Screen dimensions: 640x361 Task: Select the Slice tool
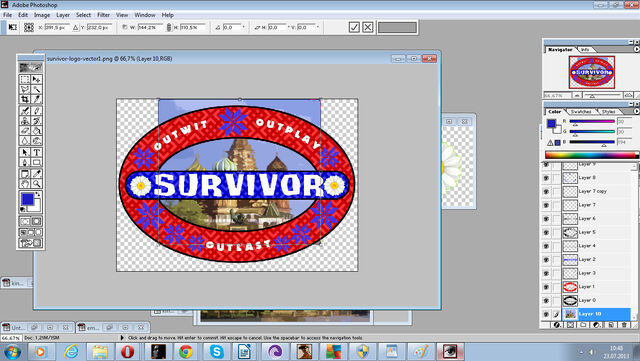[36, 99]
